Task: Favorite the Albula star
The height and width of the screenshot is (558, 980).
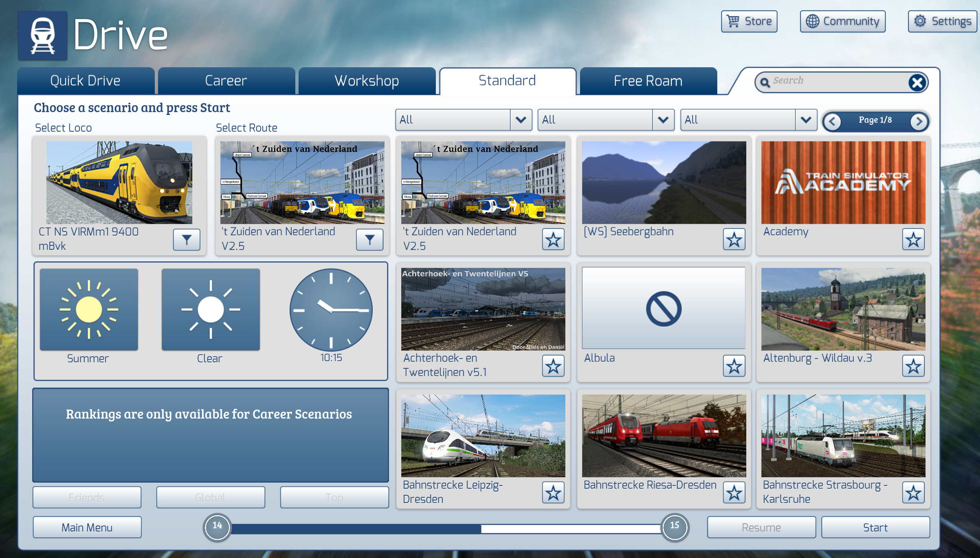Action: (x=734, y=366)
